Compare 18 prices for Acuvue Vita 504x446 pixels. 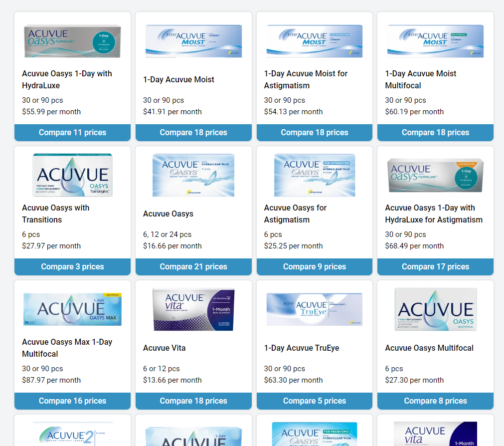point(193,401)
